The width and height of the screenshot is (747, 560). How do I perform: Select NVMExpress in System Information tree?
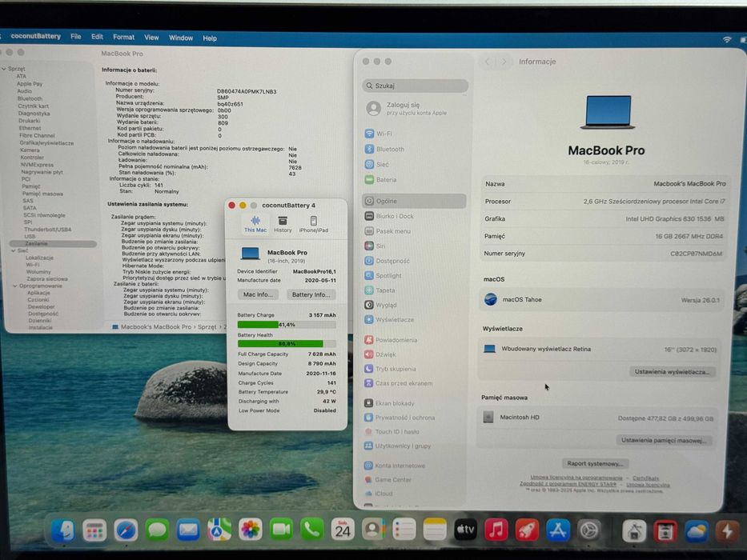click(37, 165)
